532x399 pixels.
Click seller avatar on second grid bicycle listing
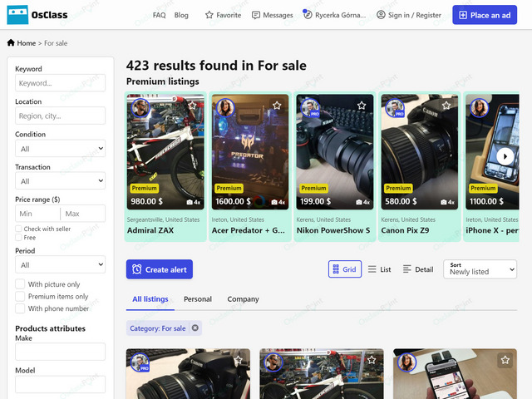click(x=273, y=362)
